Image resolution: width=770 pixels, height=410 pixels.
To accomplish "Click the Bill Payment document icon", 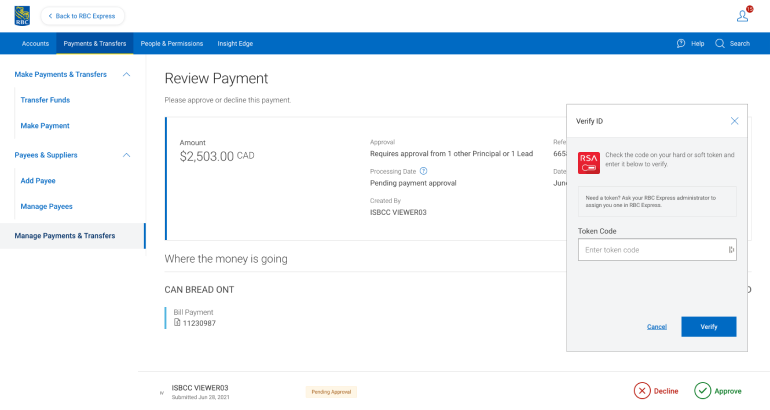I will point(178,323).
